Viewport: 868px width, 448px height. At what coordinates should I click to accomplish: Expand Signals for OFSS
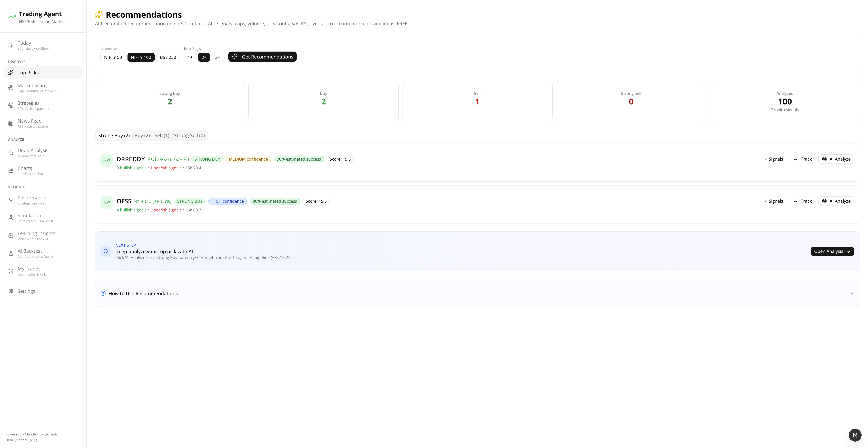[773, 201]
